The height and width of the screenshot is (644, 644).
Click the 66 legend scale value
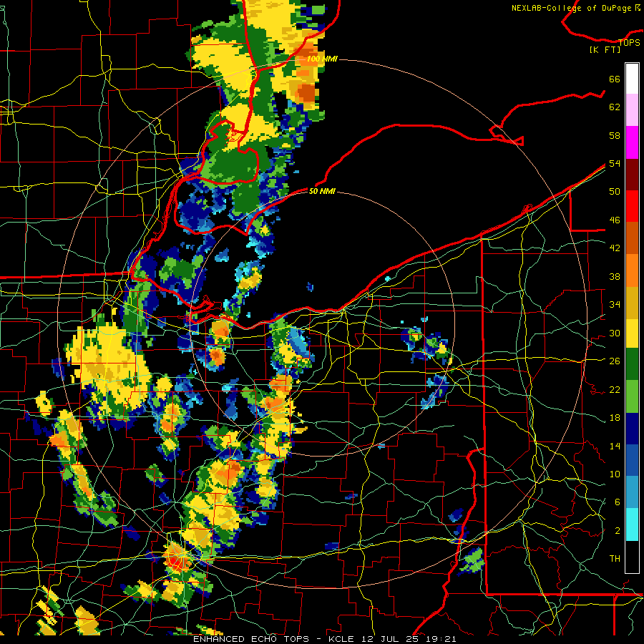[x=615, y=79]
